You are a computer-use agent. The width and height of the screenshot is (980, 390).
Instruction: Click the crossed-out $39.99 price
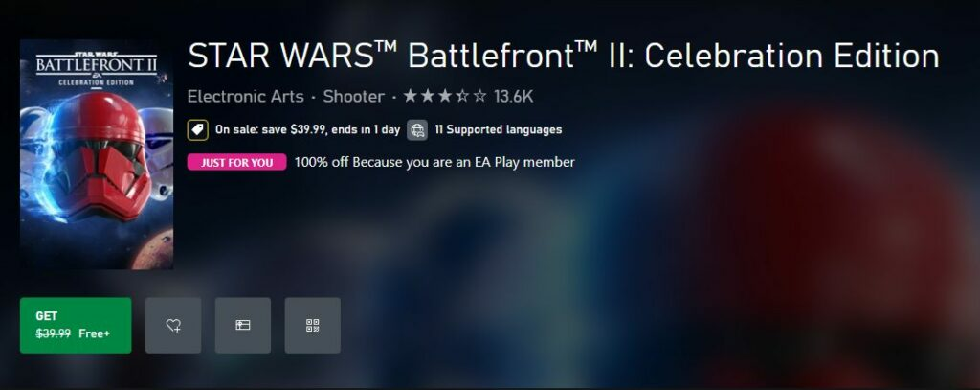click(x=53, y=333)
